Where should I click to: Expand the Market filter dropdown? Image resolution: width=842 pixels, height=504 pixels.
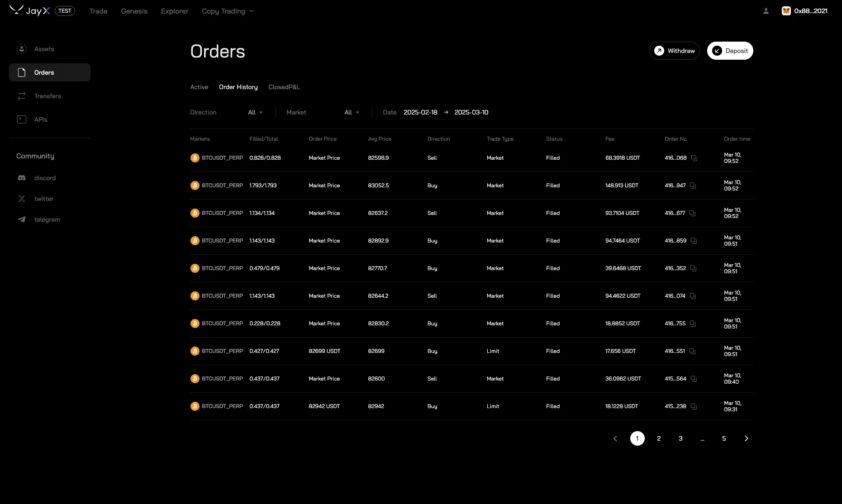(x=352, y=112)
